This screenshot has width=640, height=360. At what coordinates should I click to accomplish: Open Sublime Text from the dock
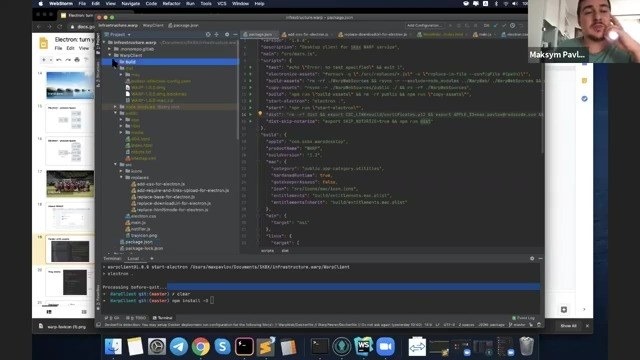(x=266, y=347)
